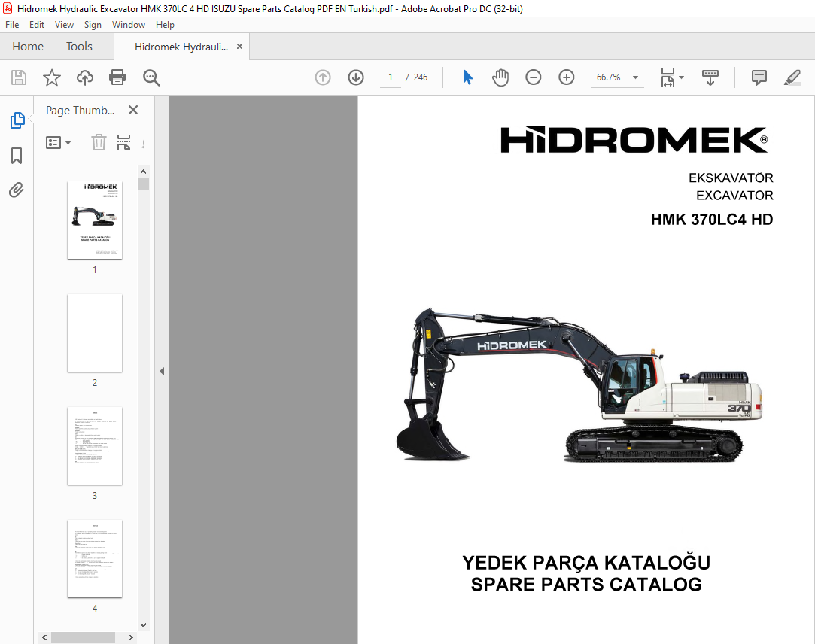Switch to the Home tab

[28, 46]
